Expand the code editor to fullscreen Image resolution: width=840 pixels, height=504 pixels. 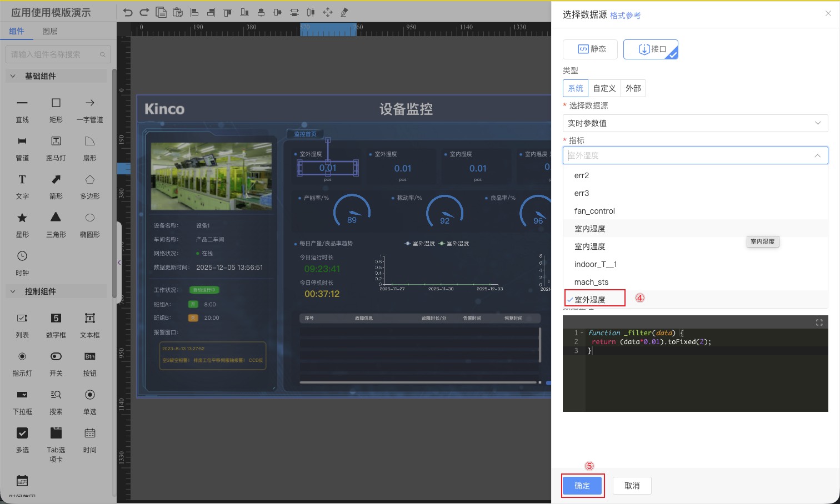[819, 322]
